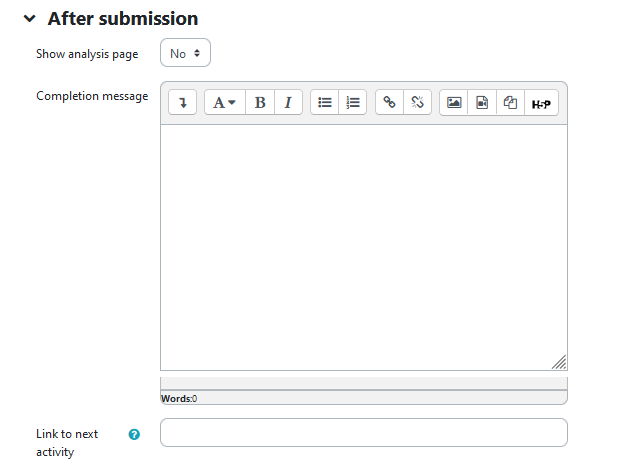Open the manage files tool
The height and width of the screenshot is (473, 632).
pos(510,102)
